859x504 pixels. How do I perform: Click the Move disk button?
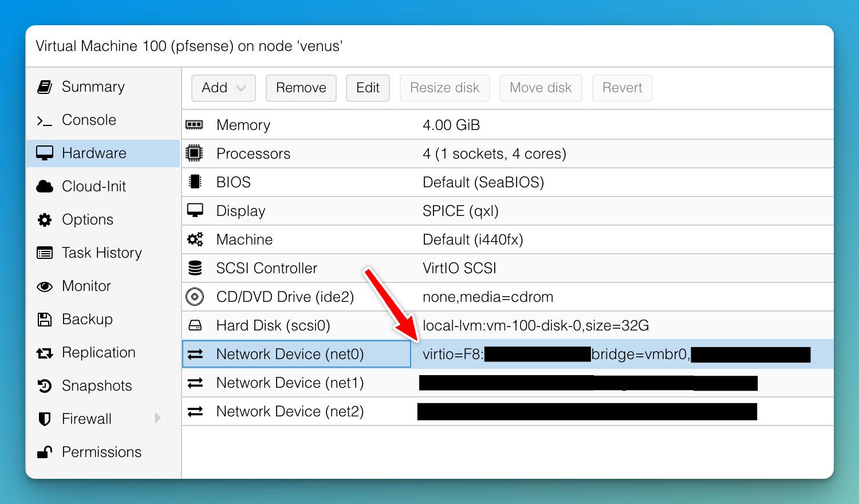541,88
